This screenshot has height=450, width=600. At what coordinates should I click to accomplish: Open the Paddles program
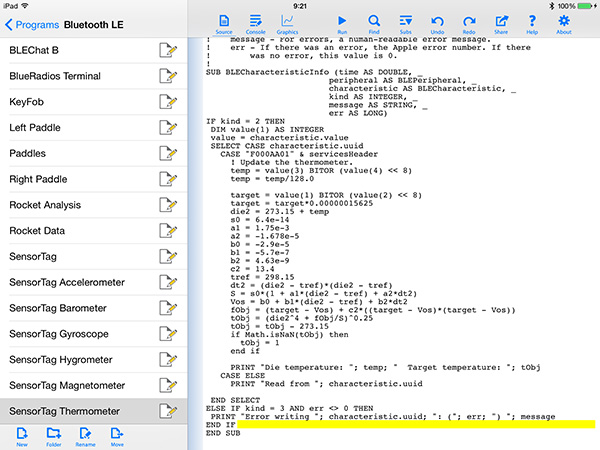[x=94, y=153]
